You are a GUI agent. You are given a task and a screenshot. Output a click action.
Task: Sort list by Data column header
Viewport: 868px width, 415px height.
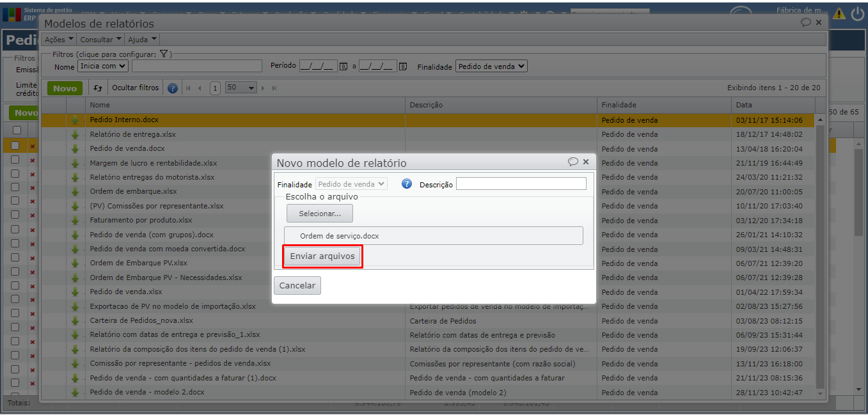(773, 105)
